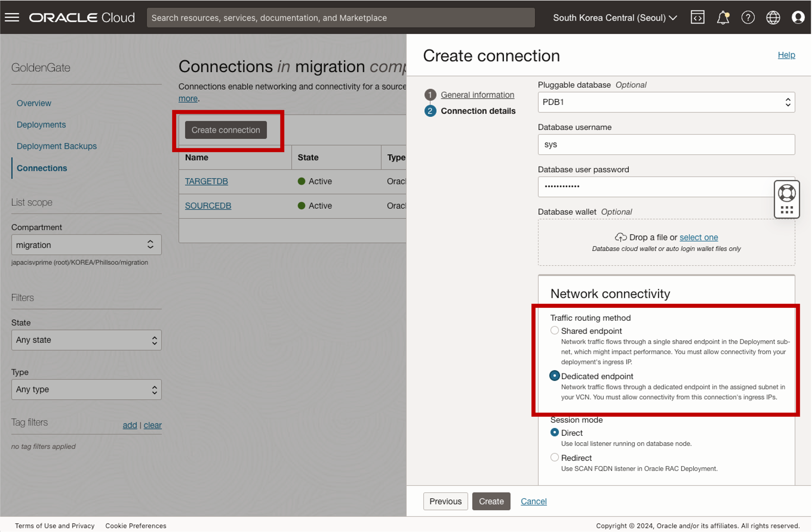The image size is (812, 532).
Task: Open Cookie Preferences footer link
Action: pyautogui.click(x=136, y=526)
